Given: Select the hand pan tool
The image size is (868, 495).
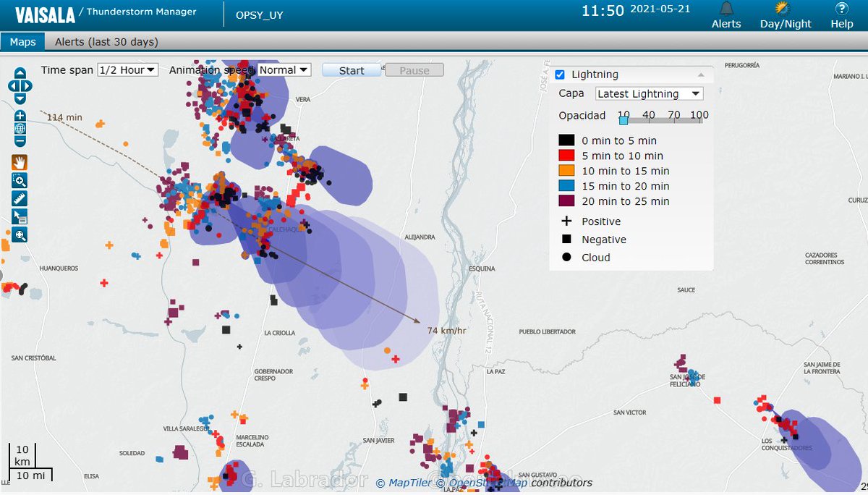Looking at the screenshot, I should 20,162.
